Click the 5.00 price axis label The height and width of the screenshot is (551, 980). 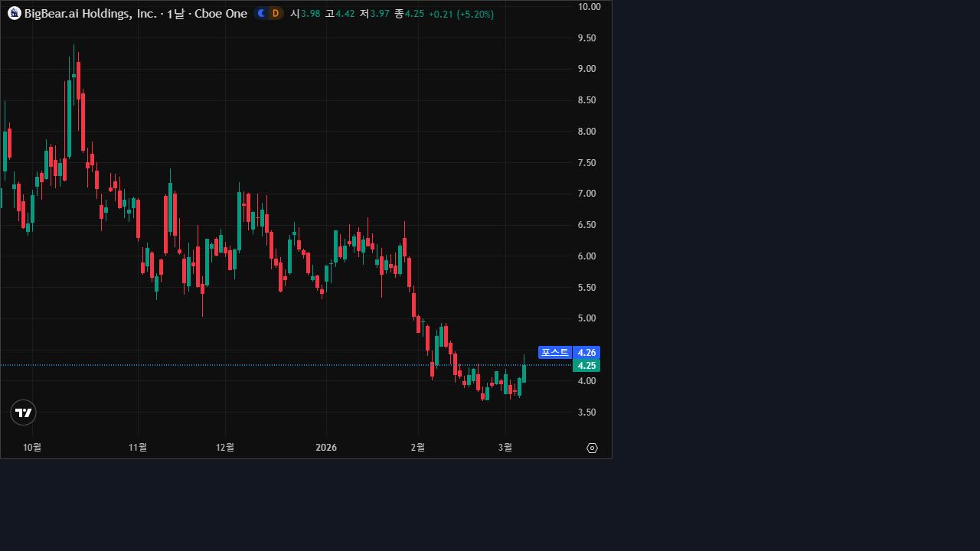[587, 318]
